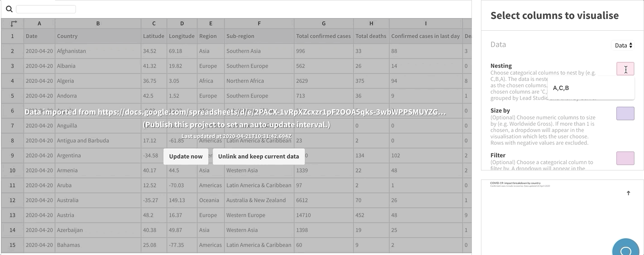
Task: Click the search magnifier icon
Action: (9, 9)
